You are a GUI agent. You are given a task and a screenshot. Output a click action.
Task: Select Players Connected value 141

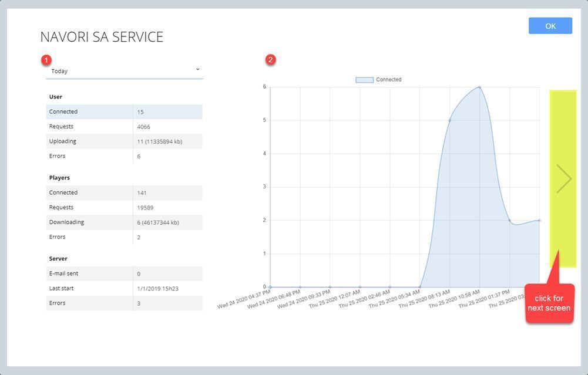[142, 192]
